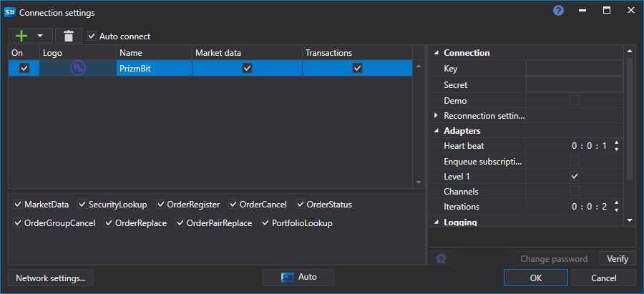Click connections list scroll up arrow
This screenshot has width=644, height=294.
pos(419,66)
